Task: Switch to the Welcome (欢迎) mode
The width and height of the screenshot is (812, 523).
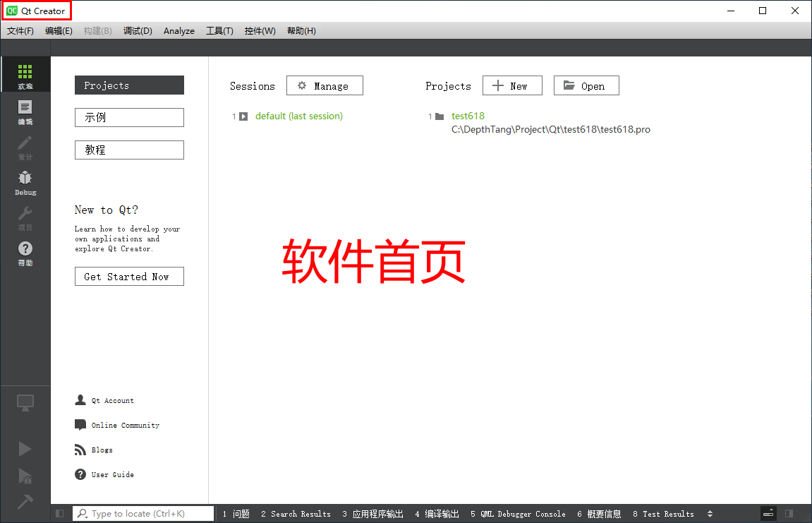Action: (25, 75)
